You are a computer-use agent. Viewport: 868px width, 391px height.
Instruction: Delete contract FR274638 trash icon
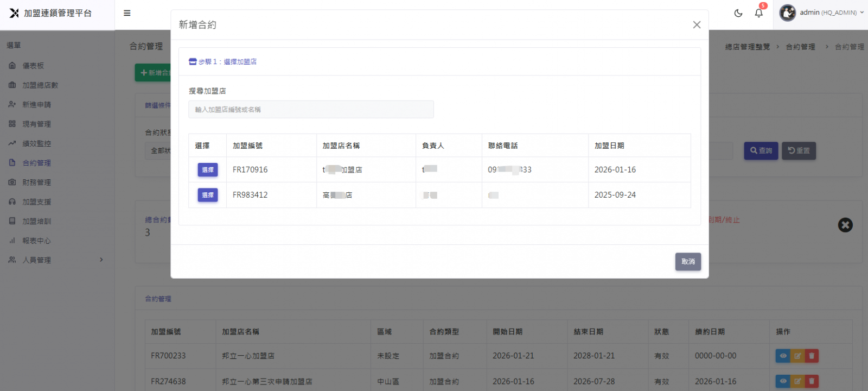(812, 381)
